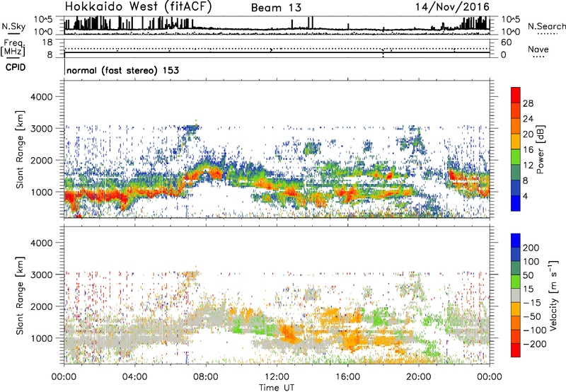Select the 'CPID' row label
Image resolution: width=566 pixels, height=392 pixels.
(16, 67)
